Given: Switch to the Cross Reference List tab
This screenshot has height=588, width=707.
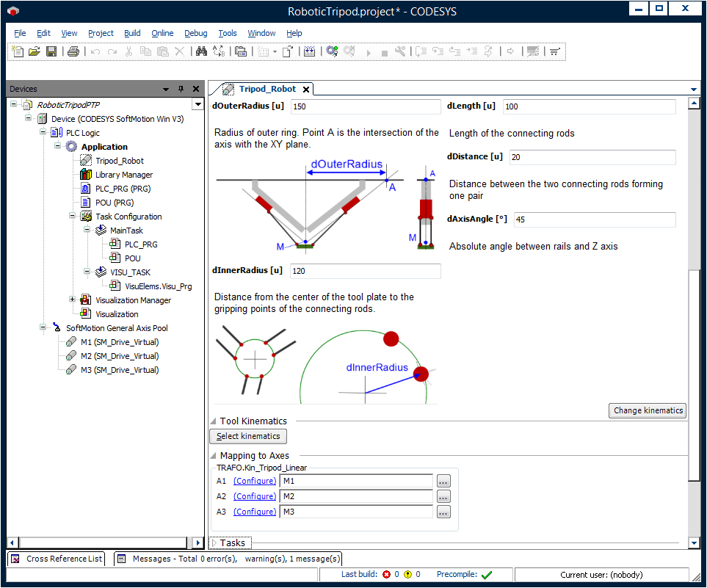Looking at the screenshot, I should [x=57, y=559].
